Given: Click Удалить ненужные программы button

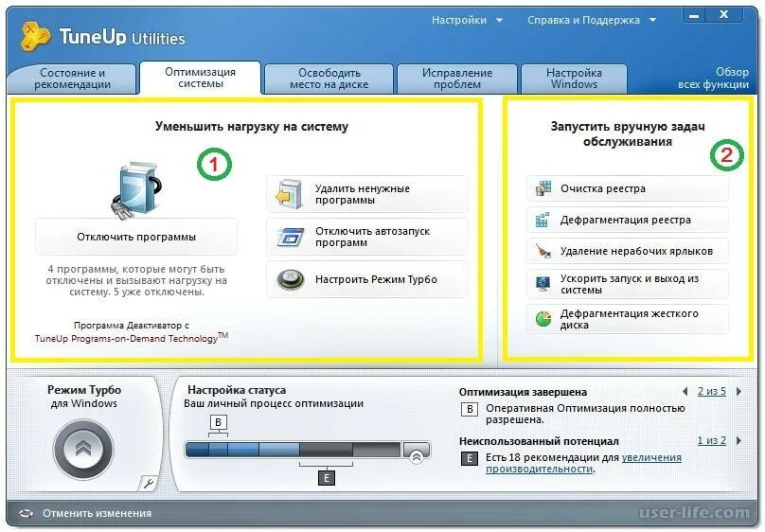Looking at the screenshot, I should click(x=367, y=195).
